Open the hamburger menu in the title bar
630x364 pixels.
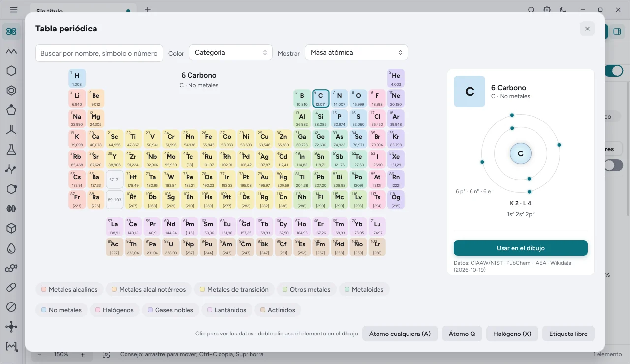(13, 10)
